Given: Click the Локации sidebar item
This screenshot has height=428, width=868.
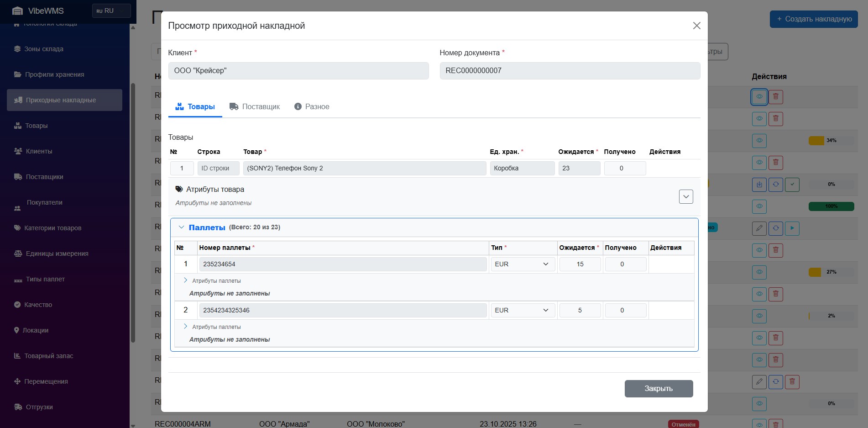Looking at the screenshot, I should pos(35,330).
